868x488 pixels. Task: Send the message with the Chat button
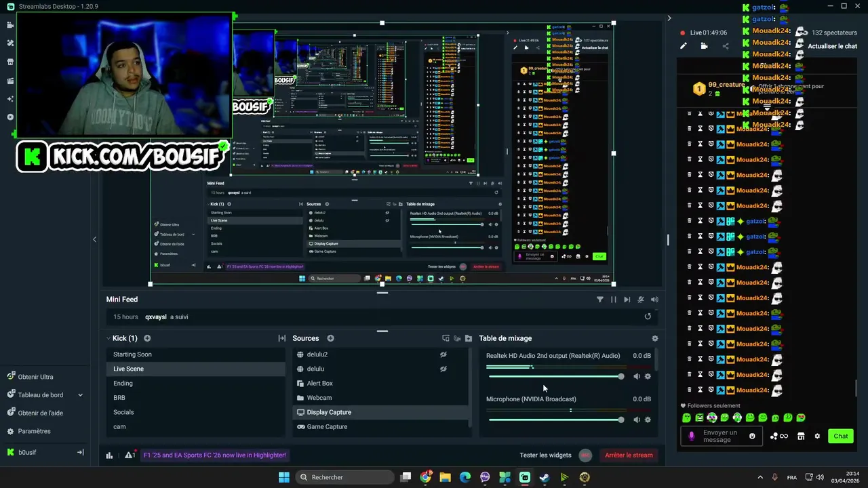[841, 436]
